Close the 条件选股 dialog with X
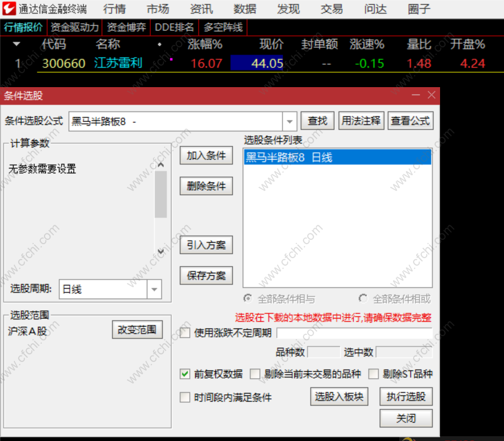This screenshot has height=441, width=504. coord(431,95)
